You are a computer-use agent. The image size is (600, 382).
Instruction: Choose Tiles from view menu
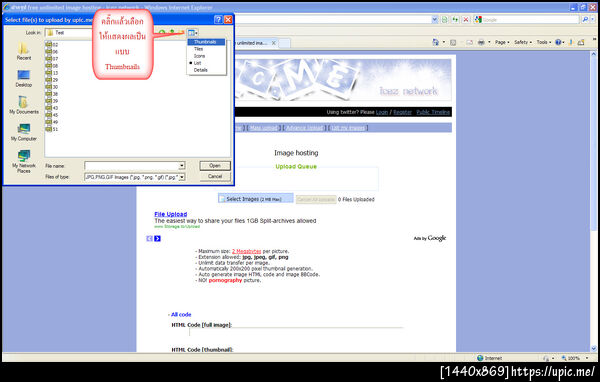point(207,49)
